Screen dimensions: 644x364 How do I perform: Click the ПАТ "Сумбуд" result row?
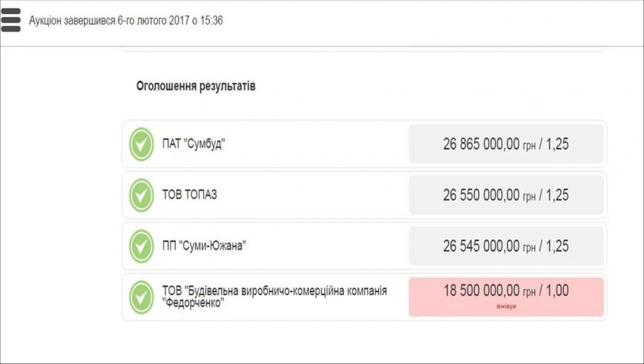pos(364,145)
